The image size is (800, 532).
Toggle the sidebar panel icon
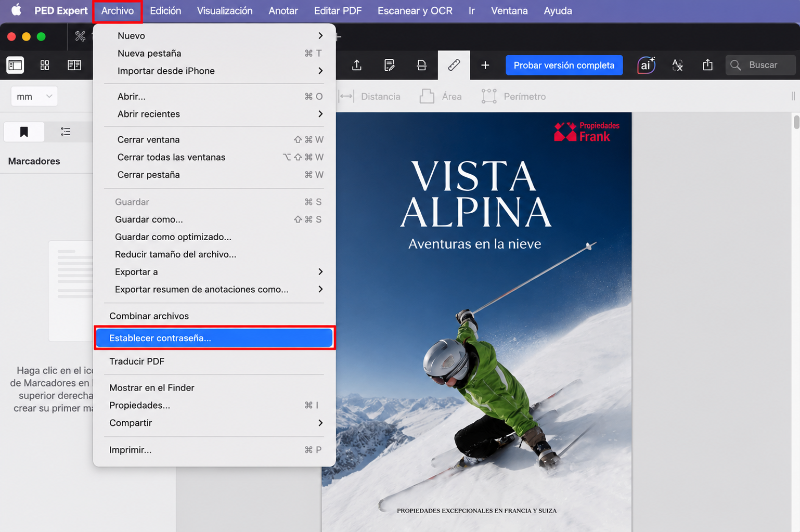coord(15,65)
